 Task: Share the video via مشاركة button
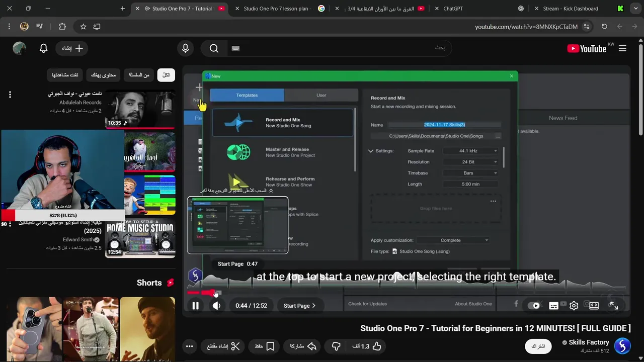(303, 346)
